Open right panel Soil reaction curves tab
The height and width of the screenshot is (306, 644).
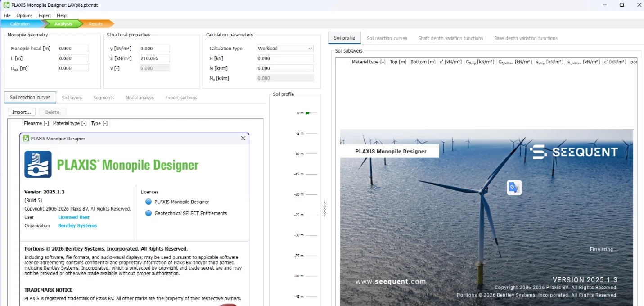(387, 38)
